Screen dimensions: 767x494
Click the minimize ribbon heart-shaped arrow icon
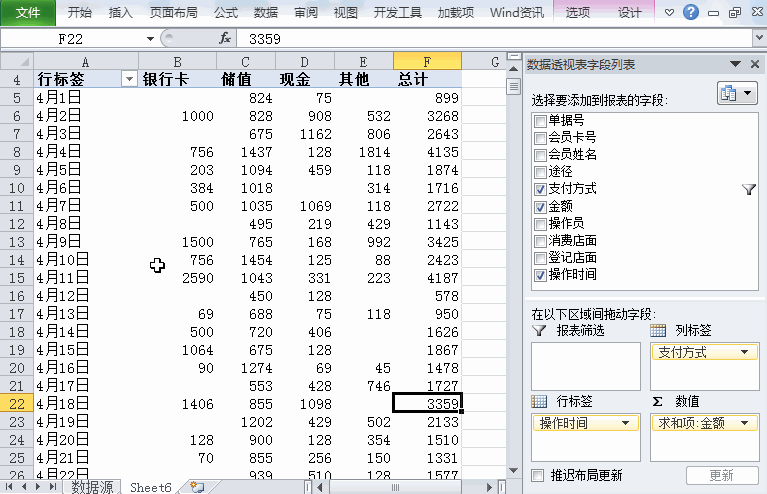[669, 13]
